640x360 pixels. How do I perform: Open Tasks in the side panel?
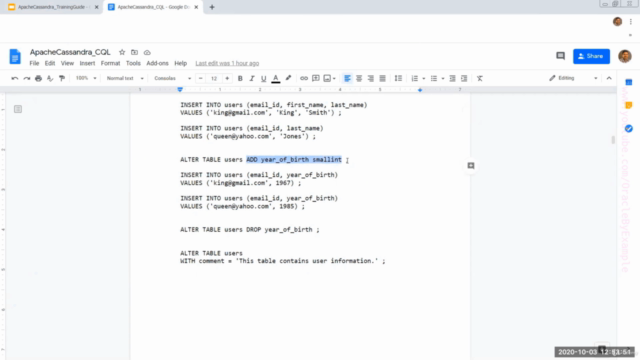629,129
